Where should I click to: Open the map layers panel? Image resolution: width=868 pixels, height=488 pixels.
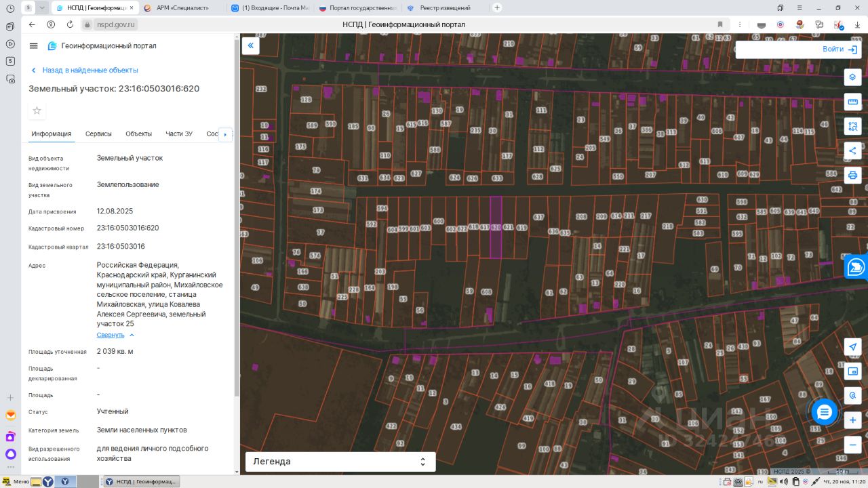852,77
